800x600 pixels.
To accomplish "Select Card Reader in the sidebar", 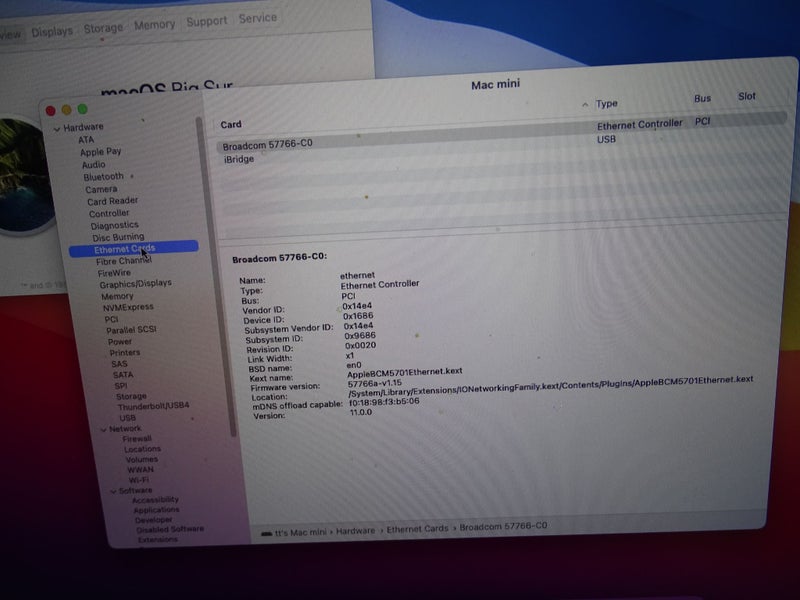I will coord(112,201).
